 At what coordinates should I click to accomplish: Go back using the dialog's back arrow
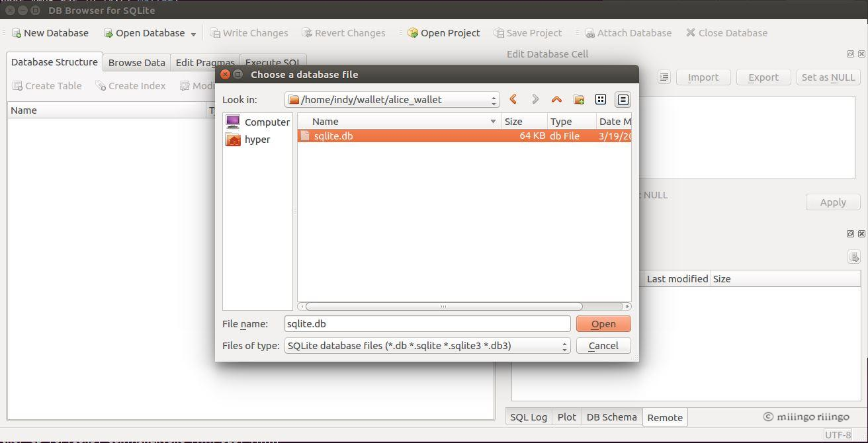pyautogui.click(x=513, y=99)
